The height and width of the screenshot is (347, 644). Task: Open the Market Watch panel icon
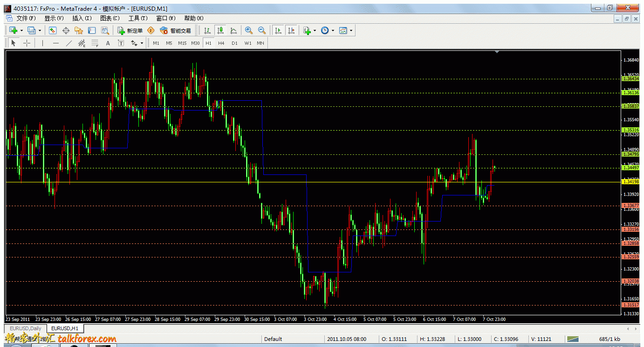pos(53,30)
